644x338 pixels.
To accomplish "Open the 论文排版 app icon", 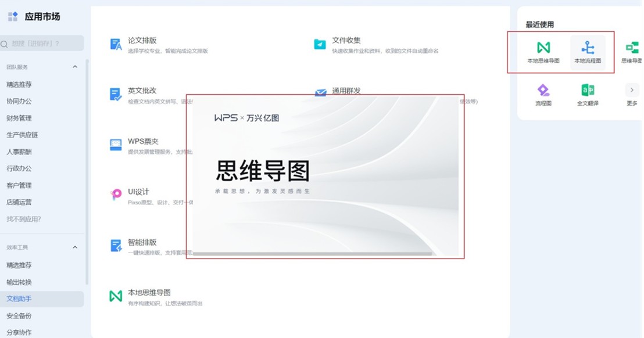I will [x=116, y=44].
